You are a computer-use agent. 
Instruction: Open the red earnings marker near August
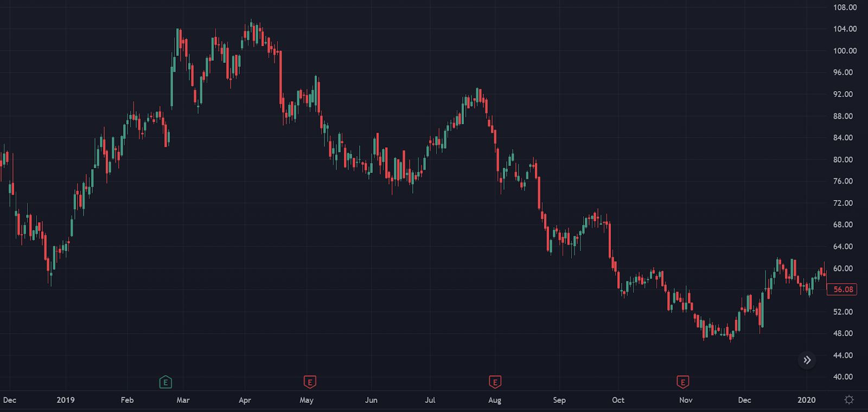[495, 382]
